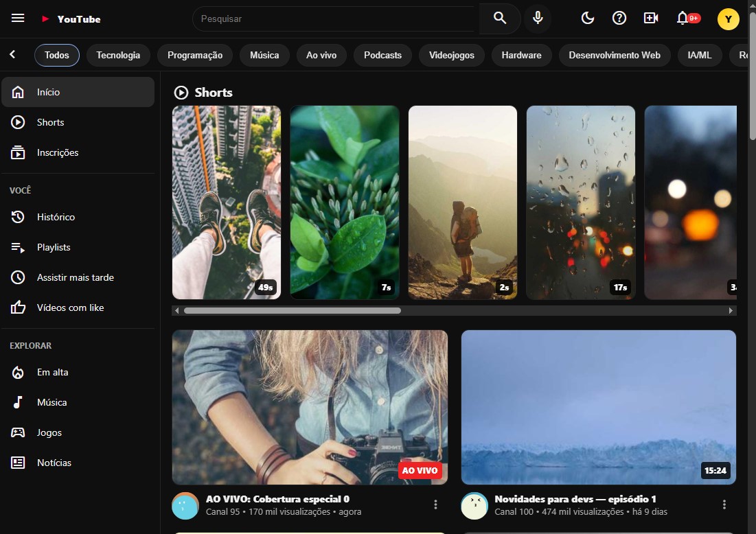Click inside the Pesquisar search field
The height and width of the screenshot is (534, 756).
click(x=336, y=19)
